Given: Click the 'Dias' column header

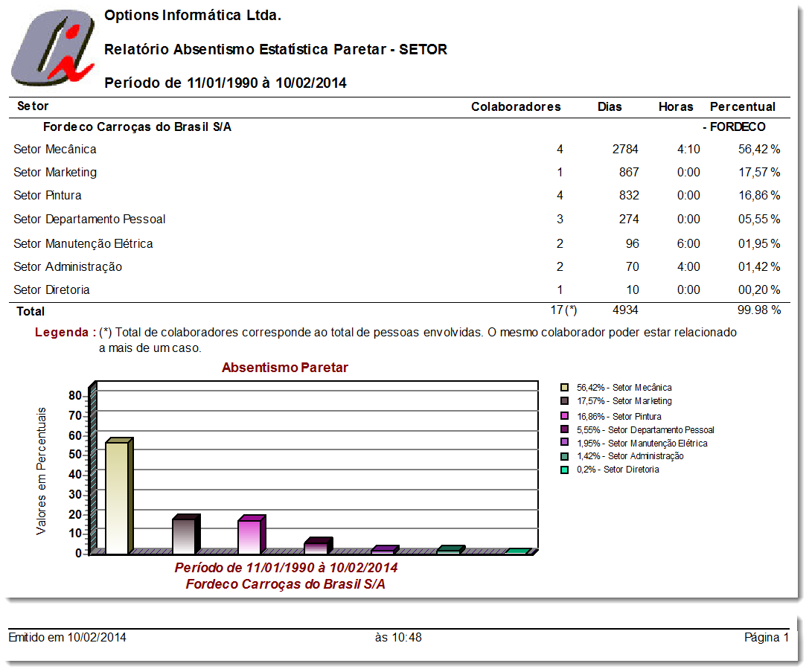Looking at the screenshot, I should click(x=610, y=106).
